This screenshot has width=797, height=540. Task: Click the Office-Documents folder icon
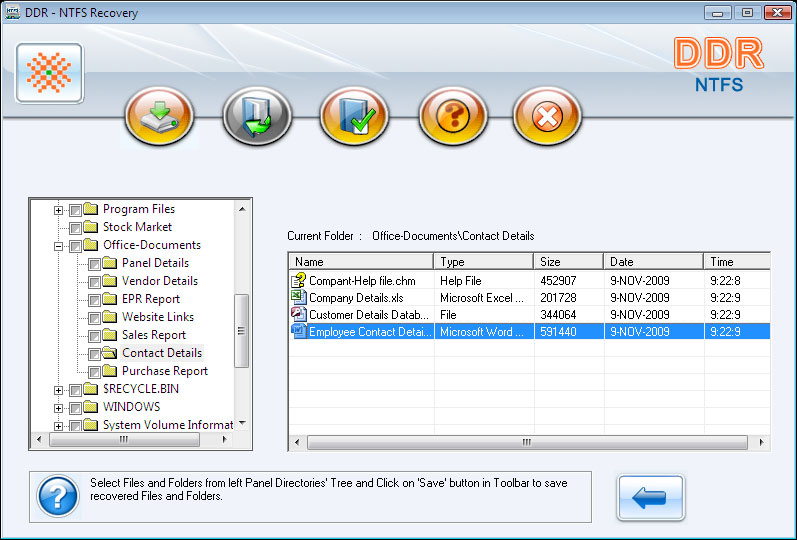(91, 245)
